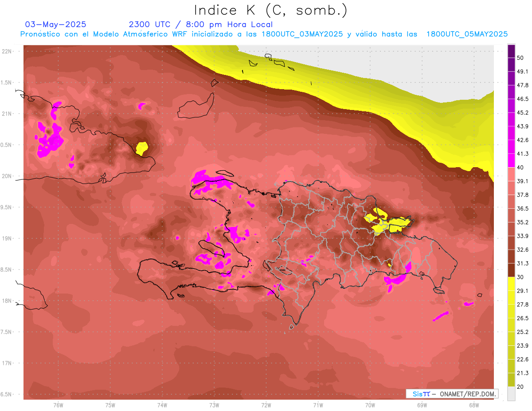Click the longitude label "76W"
The height and width of the screenshot is (411, 532).
pos(58,405)
